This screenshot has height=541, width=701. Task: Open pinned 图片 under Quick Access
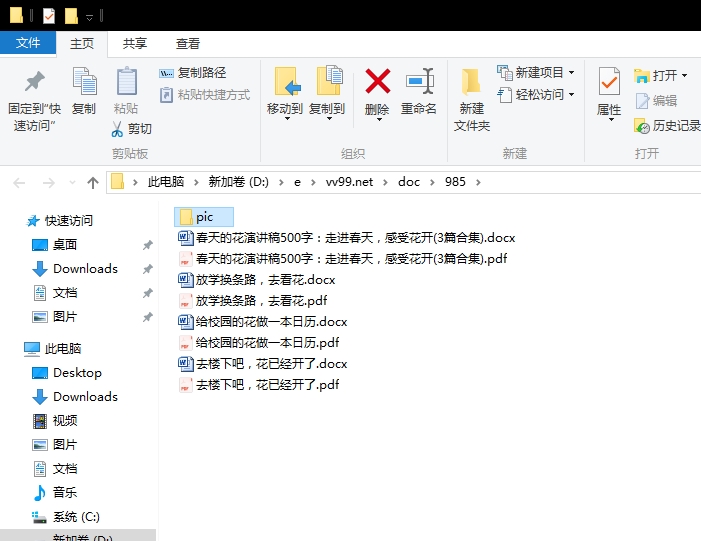tap(55, 317)
